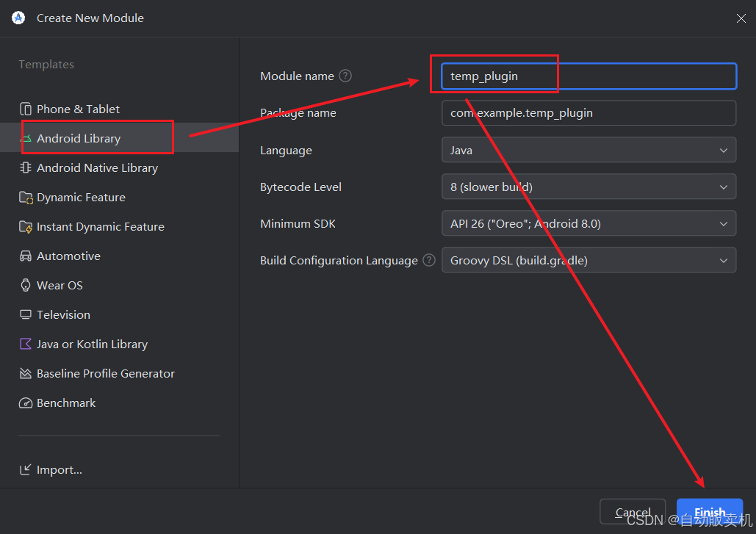The height and width of the screenshot is (534, 756).
Task: Click the Instant Dynamic Feature icon
Action: pos(26,227)
